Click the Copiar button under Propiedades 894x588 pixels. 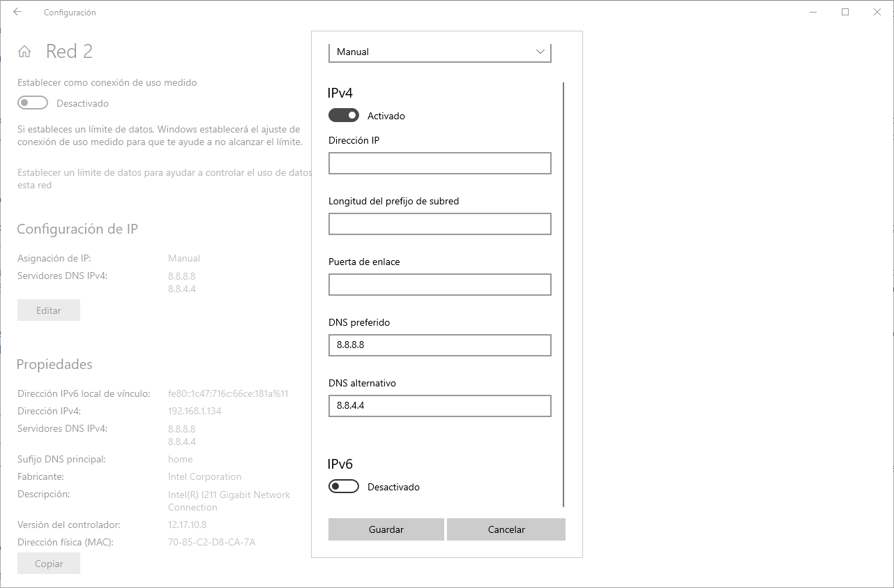[x=49, y=564]
